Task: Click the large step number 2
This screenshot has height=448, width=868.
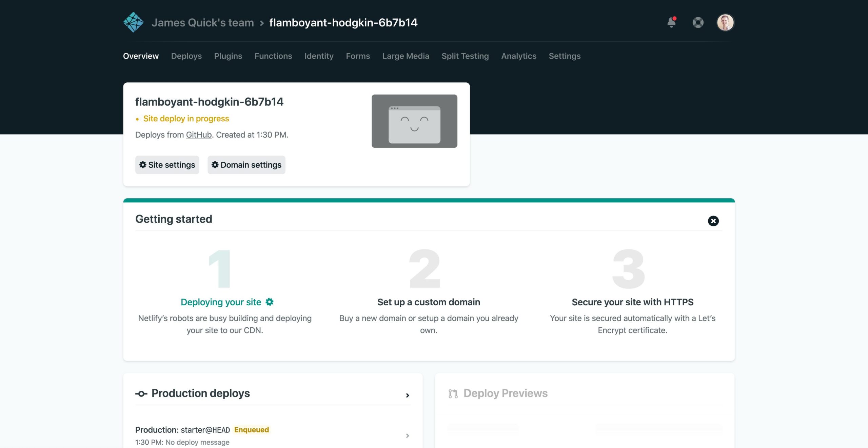Action: pyautogui.click(x=425, y=268)
